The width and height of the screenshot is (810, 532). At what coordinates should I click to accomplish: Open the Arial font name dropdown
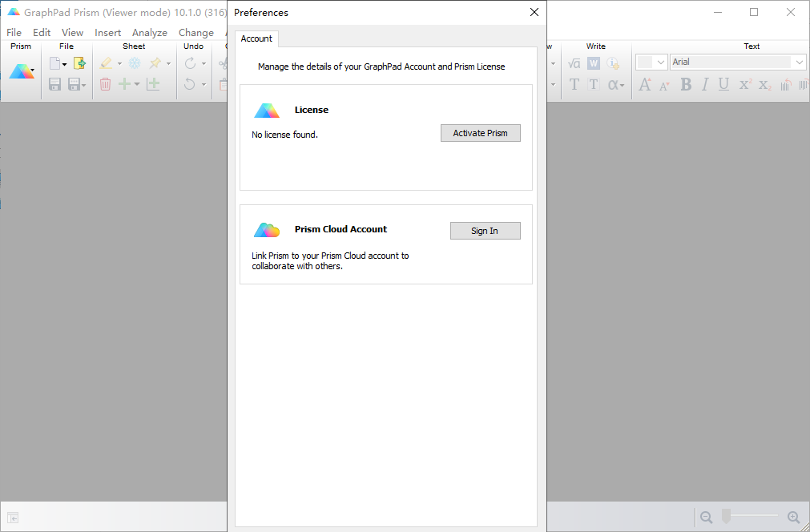coord(799,62)
